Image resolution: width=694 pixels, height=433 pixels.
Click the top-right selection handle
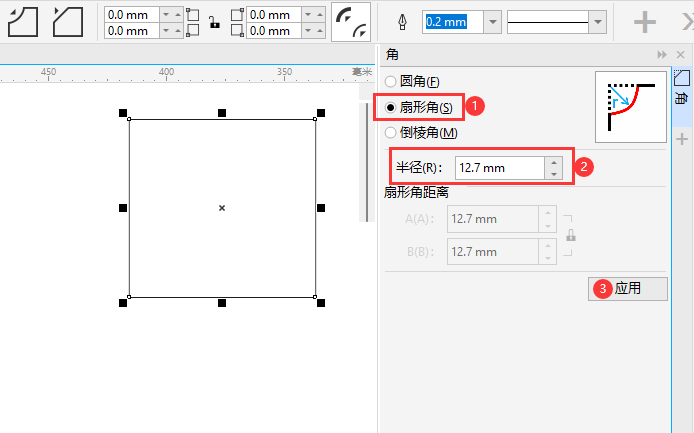coord(321,113)
